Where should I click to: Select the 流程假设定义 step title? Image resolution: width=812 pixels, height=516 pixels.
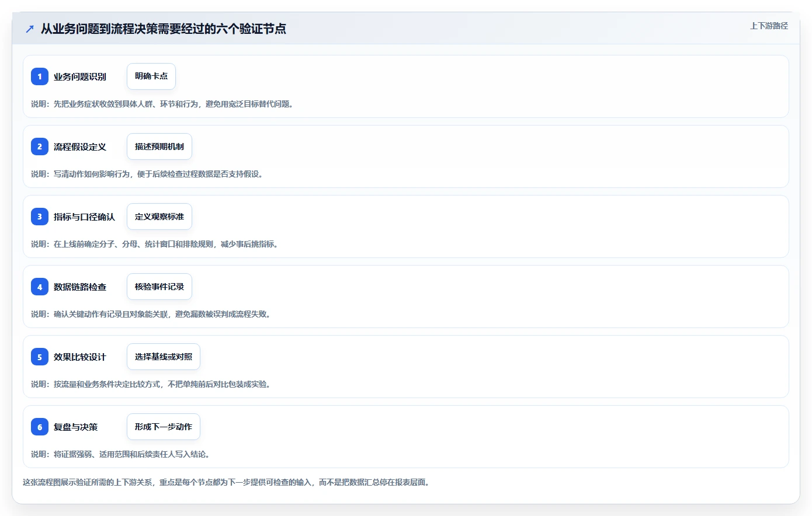point(80,147)
